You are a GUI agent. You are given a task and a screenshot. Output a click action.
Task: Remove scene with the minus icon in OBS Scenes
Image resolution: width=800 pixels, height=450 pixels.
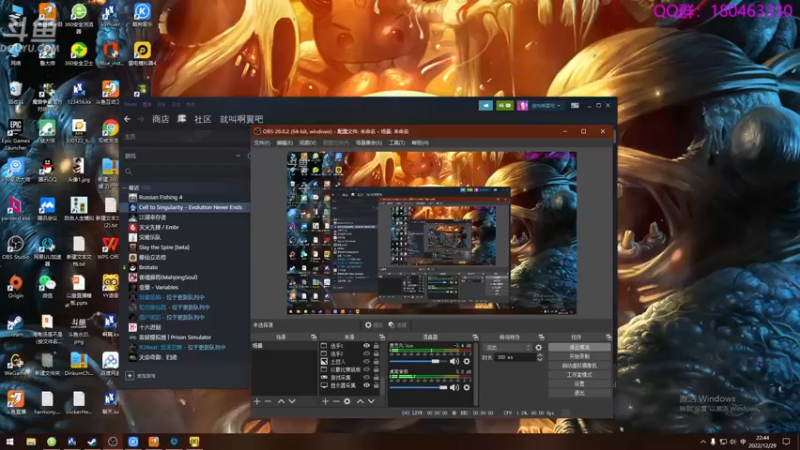click(x=268, y=402)
